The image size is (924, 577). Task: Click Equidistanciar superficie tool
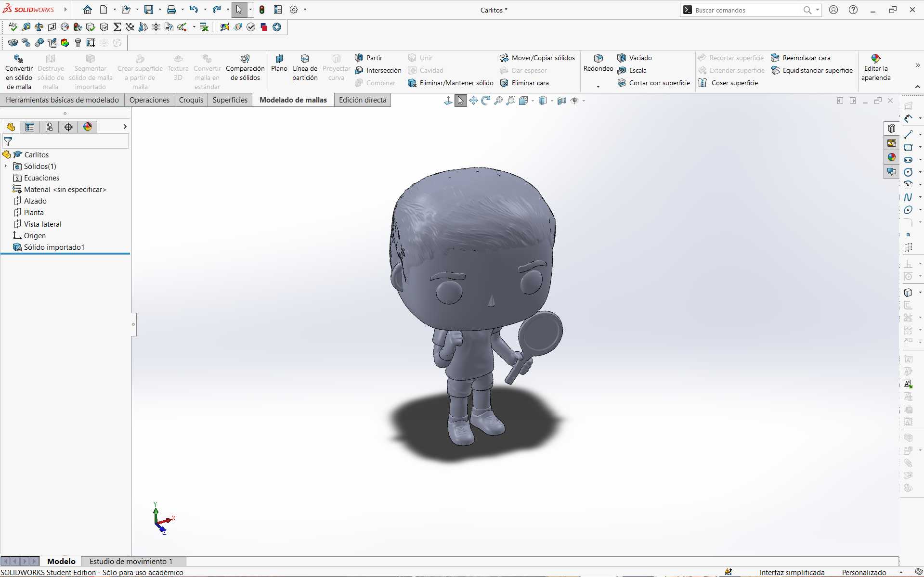click(x=812, y=70)
